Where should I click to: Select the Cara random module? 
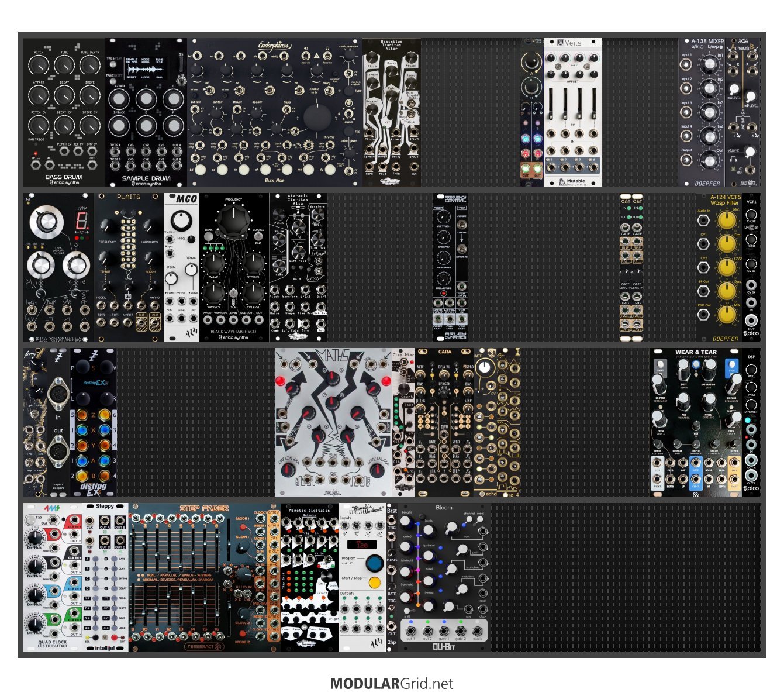pos(444,423)
